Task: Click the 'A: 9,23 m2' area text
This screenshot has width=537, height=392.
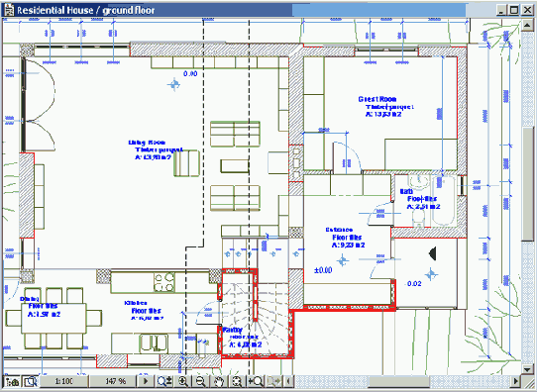Action: tap(348, 245)
